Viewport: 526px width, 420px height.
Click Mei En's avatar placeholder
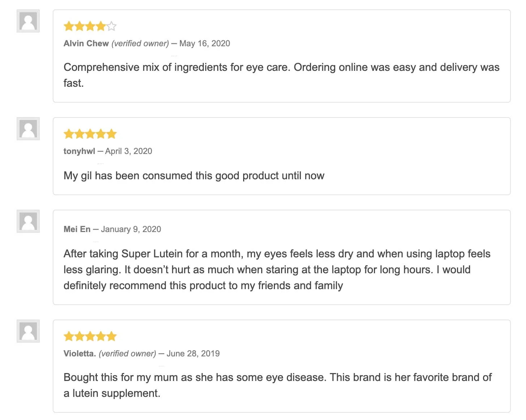coord(28,221)
